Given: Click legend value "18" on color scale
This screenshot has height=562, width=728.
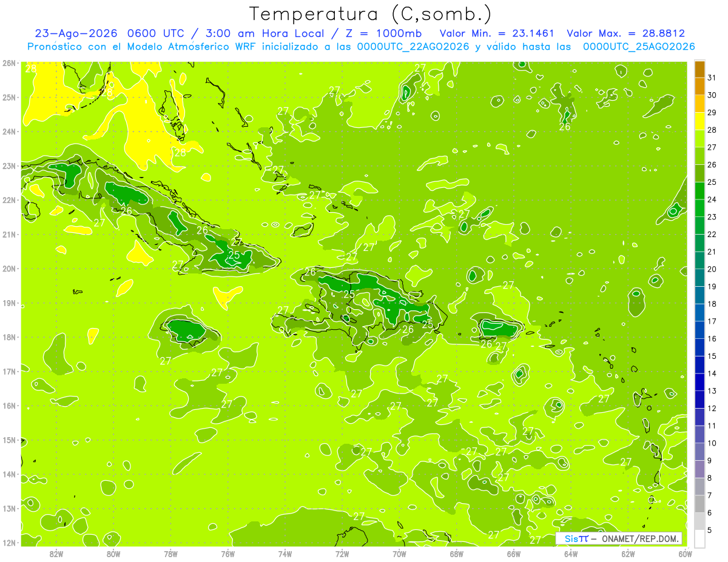Looking at the screenshot, I should (x=712, y=304).
